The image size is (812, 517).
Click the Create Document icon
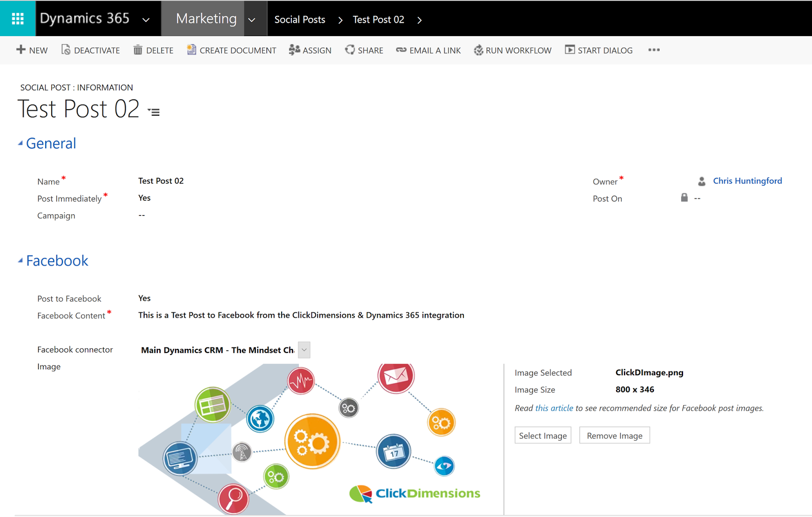coord(191,49)
